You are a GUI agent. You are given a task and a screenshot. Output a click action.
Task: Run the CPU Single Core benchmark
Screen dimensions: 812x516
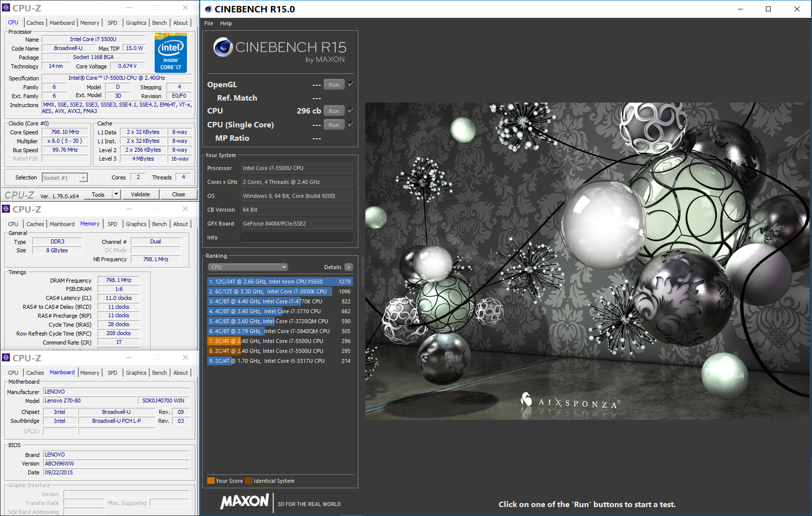(x=334, y=125)
